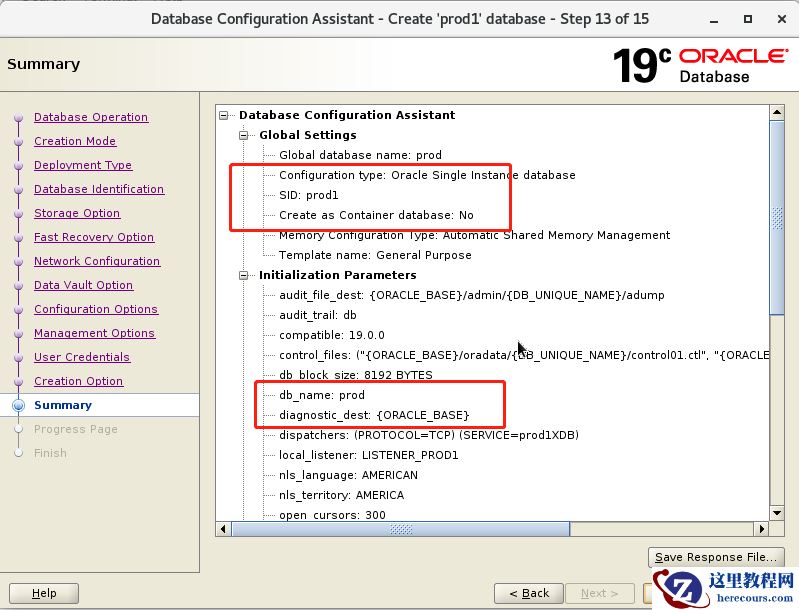The width and height of the screenshot is (799, 610).
Task: Click the Help button
Action: [x=44, y=593]
